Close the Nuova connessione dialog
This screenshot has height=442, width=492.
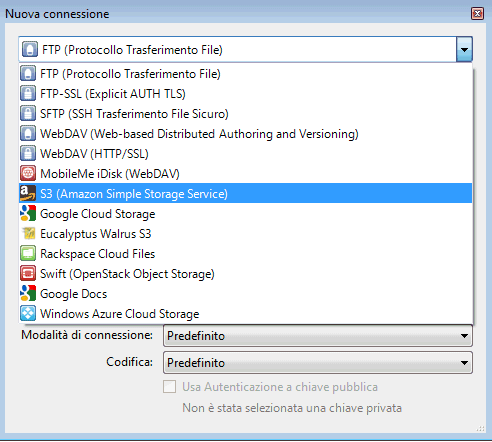pos(477,14)
